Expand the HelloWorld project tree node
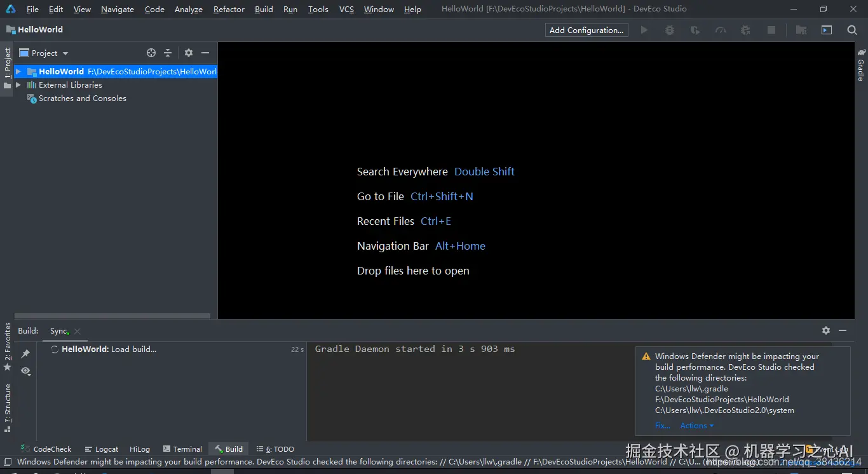 18,72
